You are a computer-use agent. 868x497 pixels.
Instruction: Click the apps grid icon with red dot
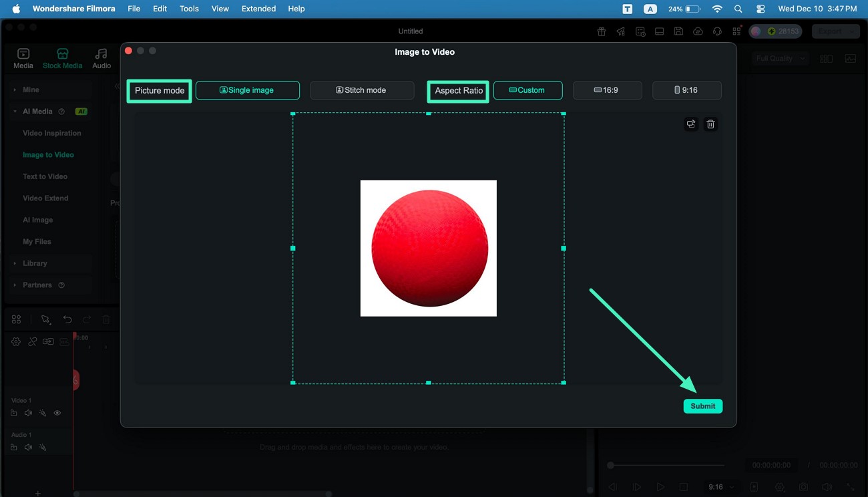coord(736,31)
